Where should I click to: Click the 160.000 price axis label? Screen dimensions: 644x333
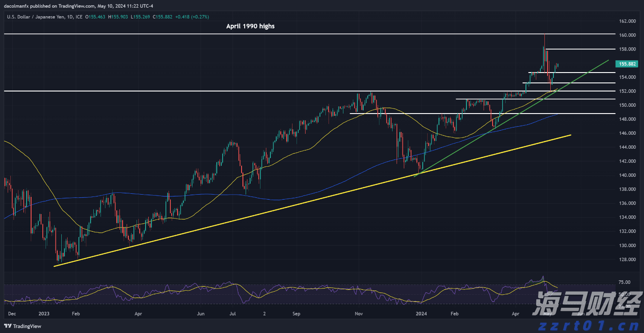click(627, 35)
